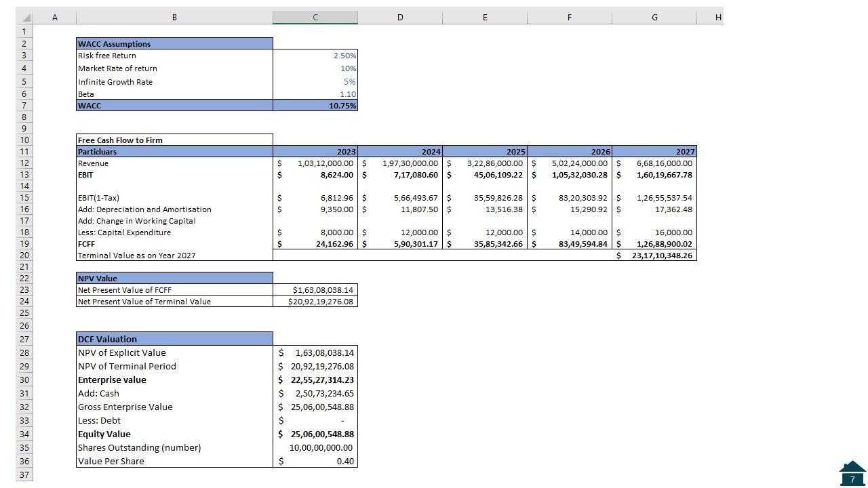Select the Shares Outstanding number cell
868x488 pixels.
coord(315,448)
